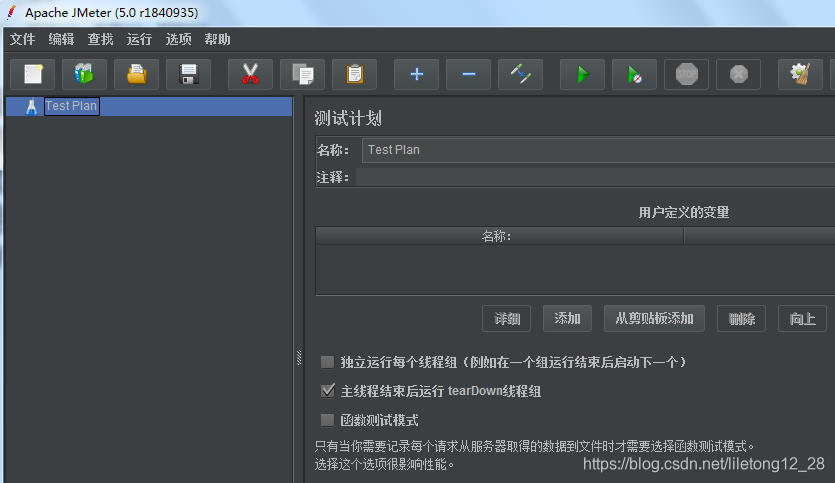
Task: Click the split pane divider handle
Action: tap(299, 358)
